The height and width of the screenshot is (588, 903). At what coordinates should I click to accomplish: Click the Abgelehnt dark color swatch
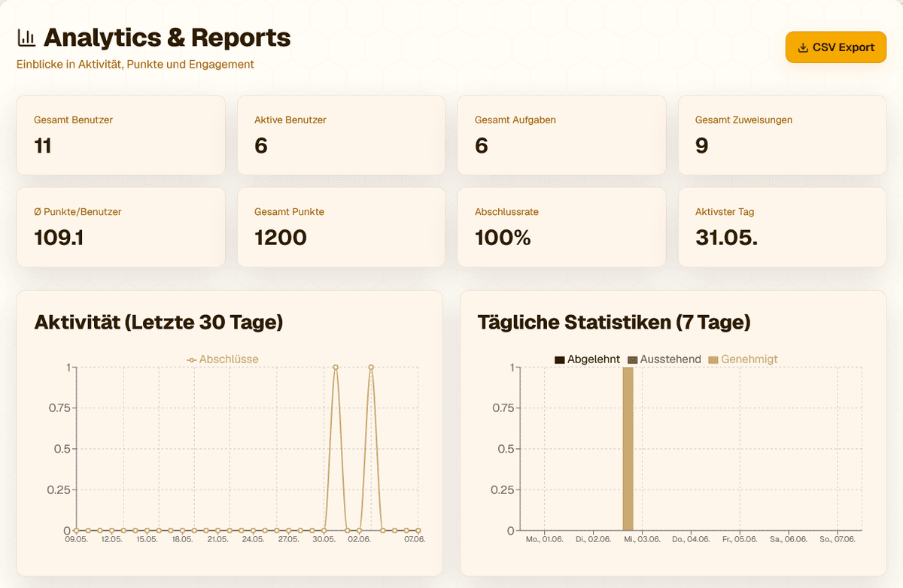[559, 360]
